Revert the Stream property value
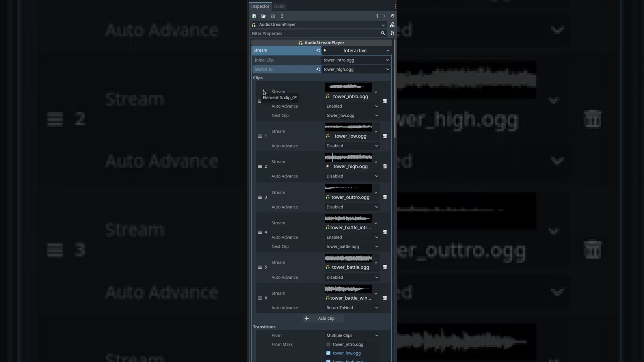644x362 pixels. click(x=318, y=50)
